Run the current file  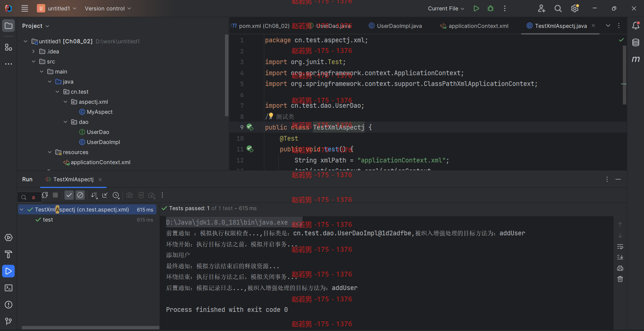click(476, 8)
